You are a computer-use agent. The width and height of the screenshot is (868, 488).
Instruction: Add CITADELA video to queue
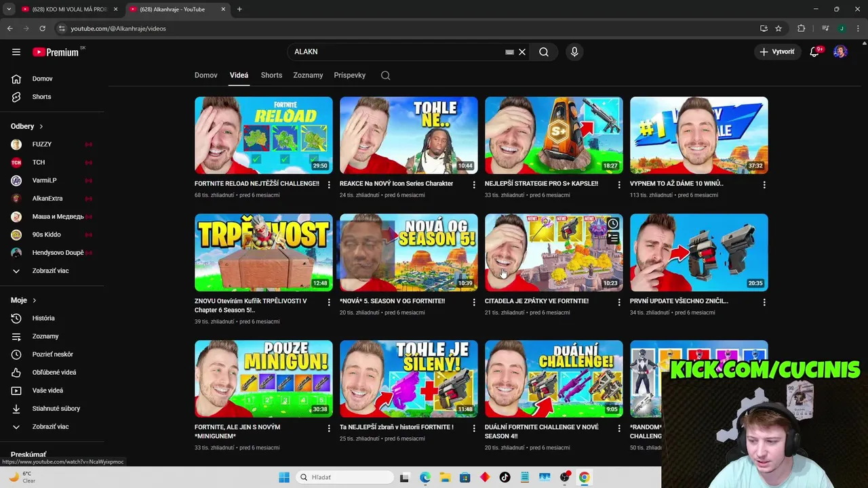coord(613,238)
